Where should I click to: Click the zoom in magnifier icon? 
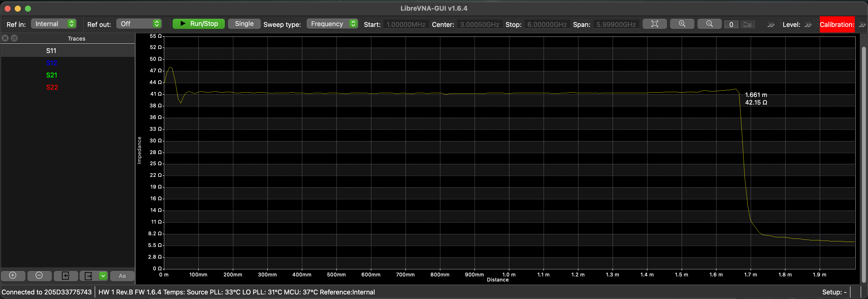point(682,24)
